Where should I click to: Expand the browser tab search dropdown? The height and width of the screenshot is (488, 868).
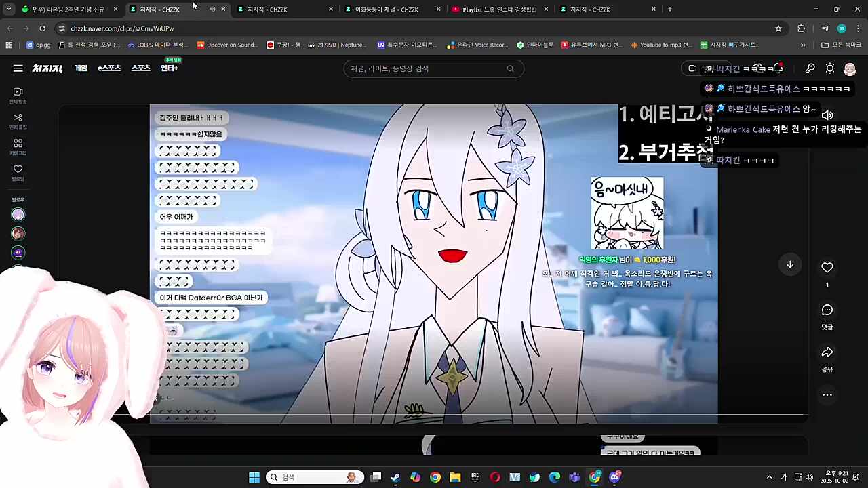(9, 9)
